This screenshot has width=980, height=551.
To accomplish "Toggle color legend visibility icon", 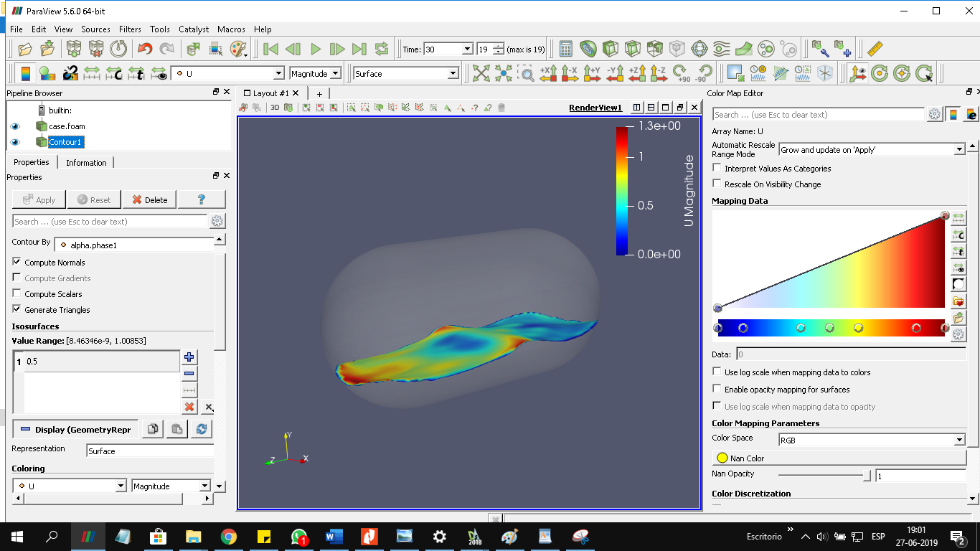I will tap(25, 73).
